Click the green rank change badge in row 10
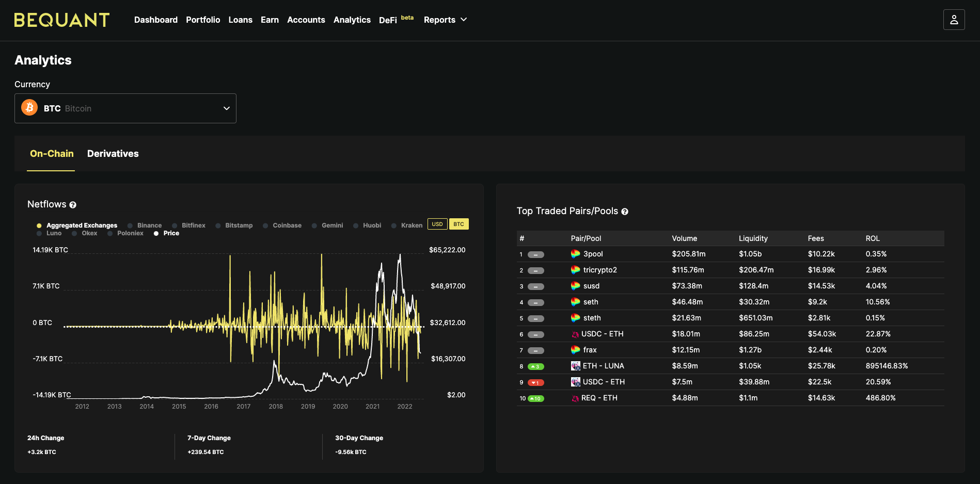Viewport: 980px width, 484px height. coord(535,398)
